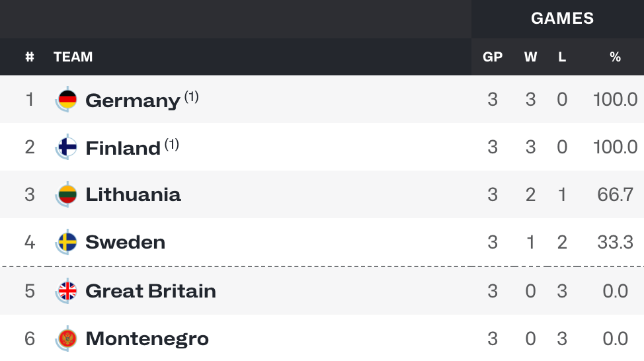Sort by the % column header
This screenshot has height=361, width=644.
tap(616, 57)
